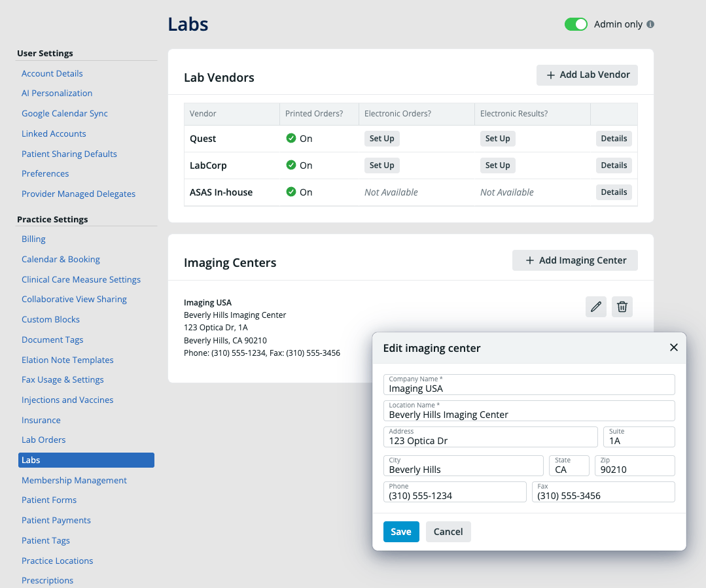706x588 pixels.
Task: Cancel editing the imaging center
Action: 448,532
